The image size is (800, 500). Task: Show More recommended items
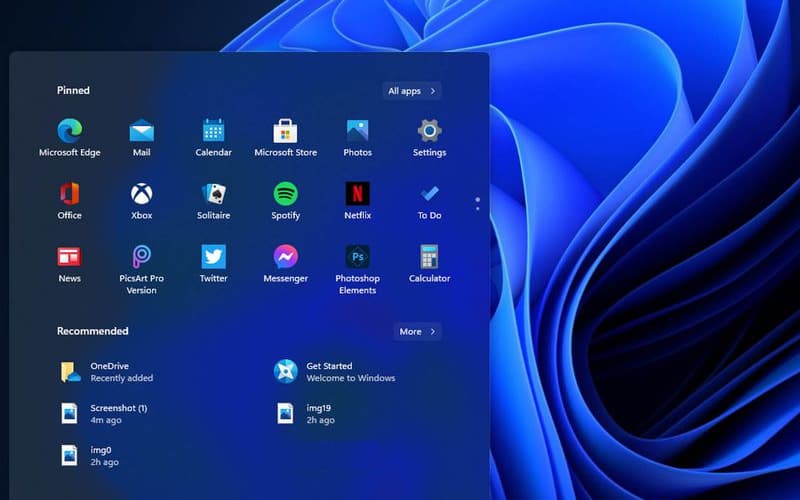click(x=417, y=332)
